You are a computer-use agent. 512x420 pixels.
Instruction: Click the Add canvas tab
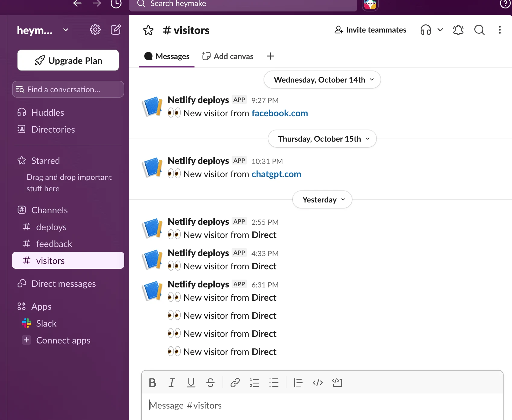[228, 56]
